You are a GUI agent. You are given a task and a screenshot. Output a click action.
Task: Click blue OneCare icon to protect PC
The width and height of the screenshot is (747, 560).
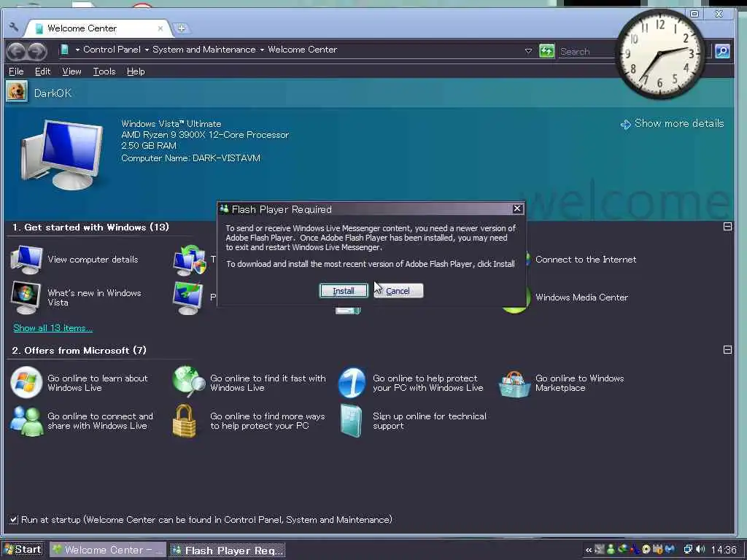[x=352, y=382]
